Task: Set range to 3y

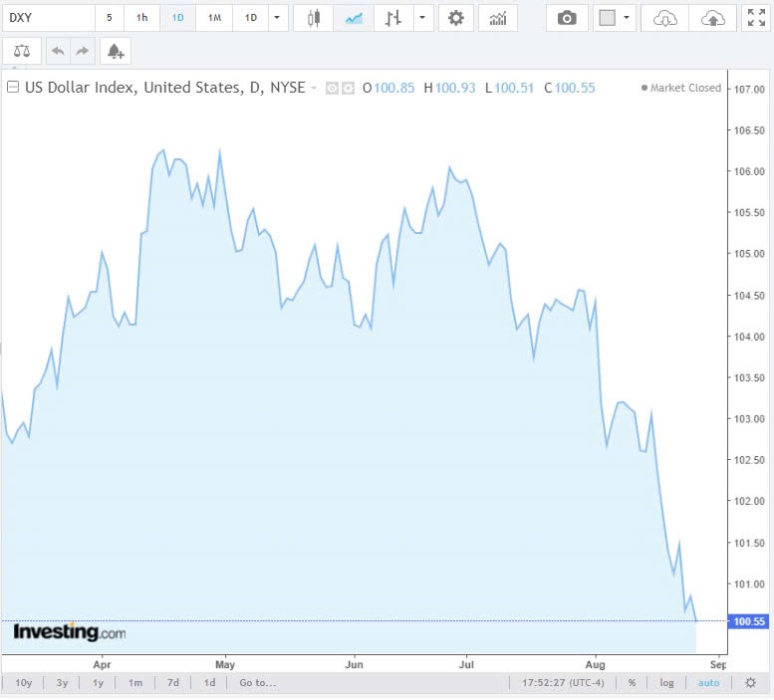Action: pos(62,683)
